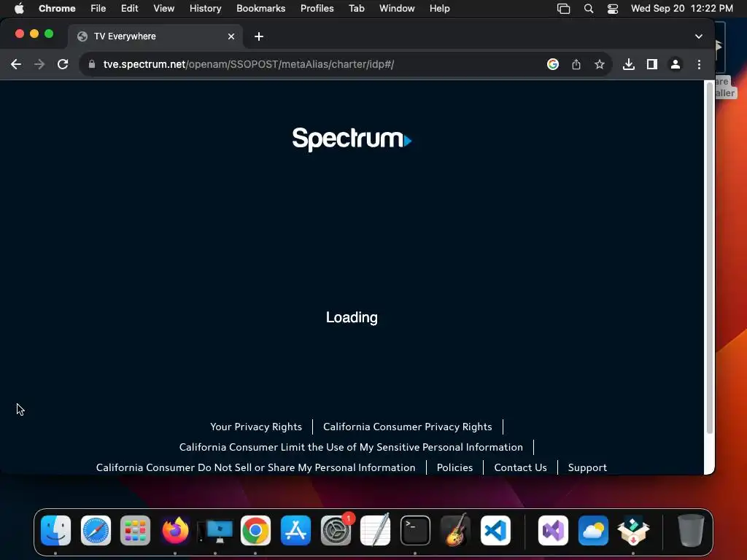Launch GarageBand from the Dock

pyautogui.click(x=455, y=531)
